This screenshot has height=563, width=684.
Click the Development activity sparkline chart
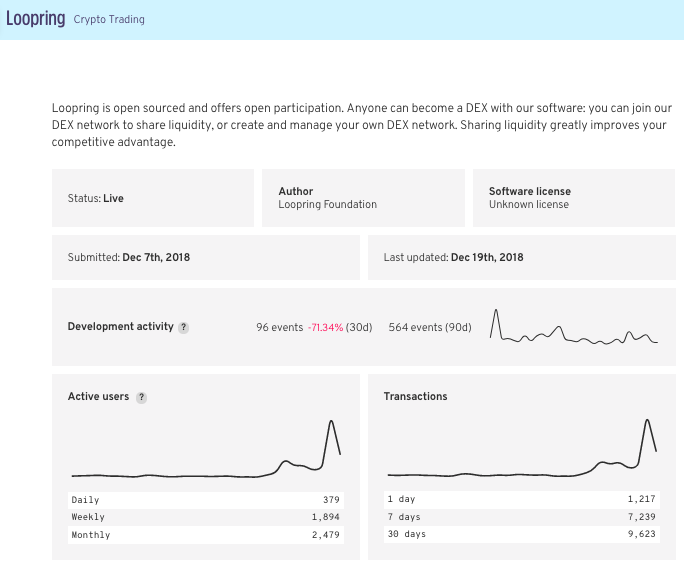(x=574, y=327)
